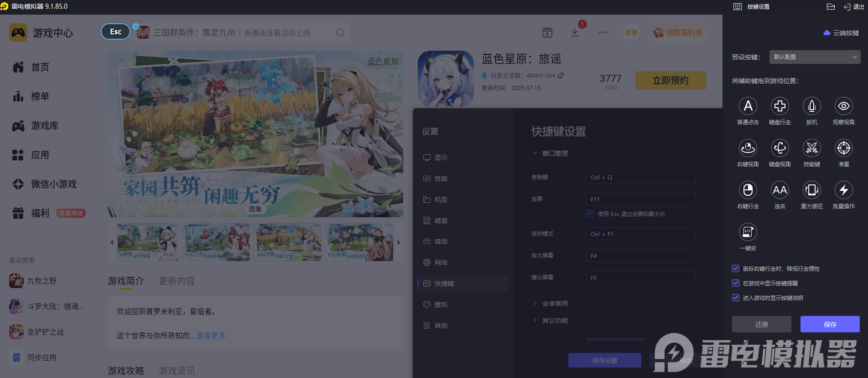Select the 重力感应 gravity sensor icon
868x378 pixels.
pos(812,190)
